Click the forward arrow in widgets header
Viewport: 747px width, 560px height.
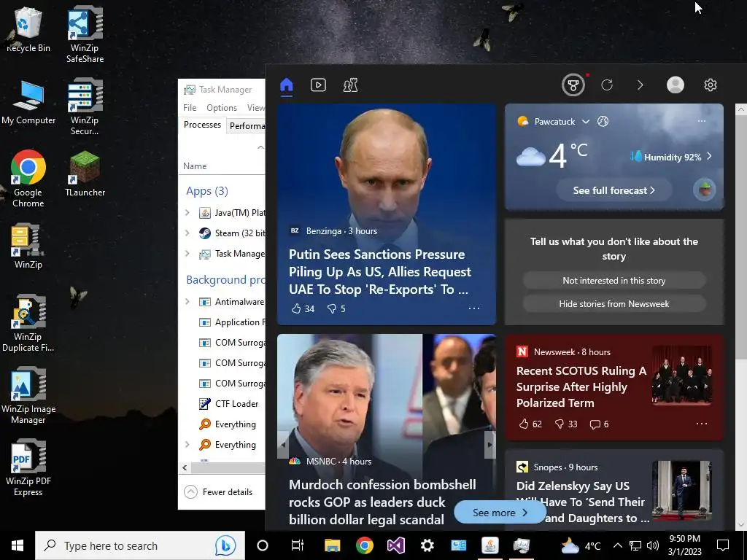[640, 85]
